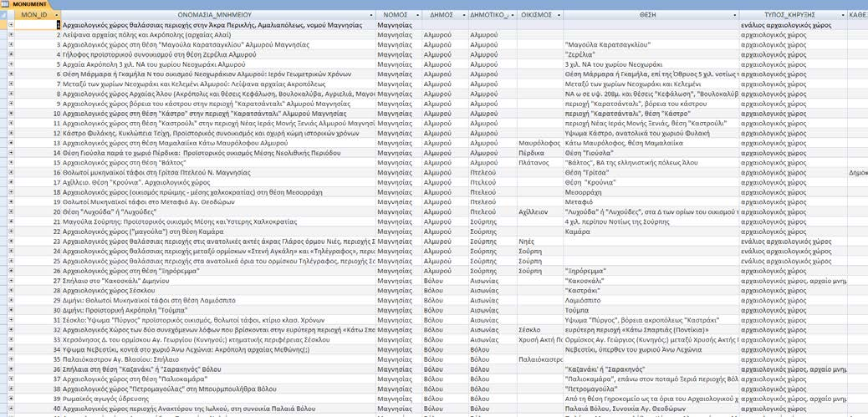868x417 pixels.
Task: Open ΝΟΜΟΣ column filter dropdown arrow
Action: click(x=416, y=14)
